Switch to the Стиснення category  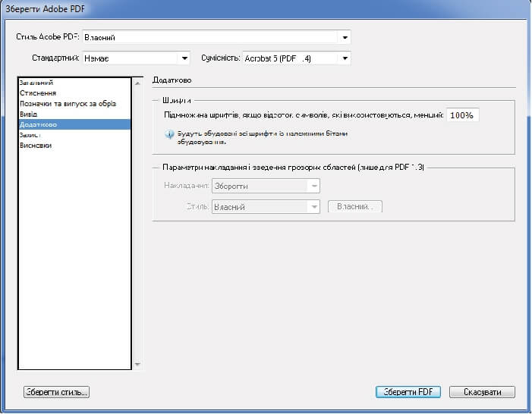click(38, 93)
